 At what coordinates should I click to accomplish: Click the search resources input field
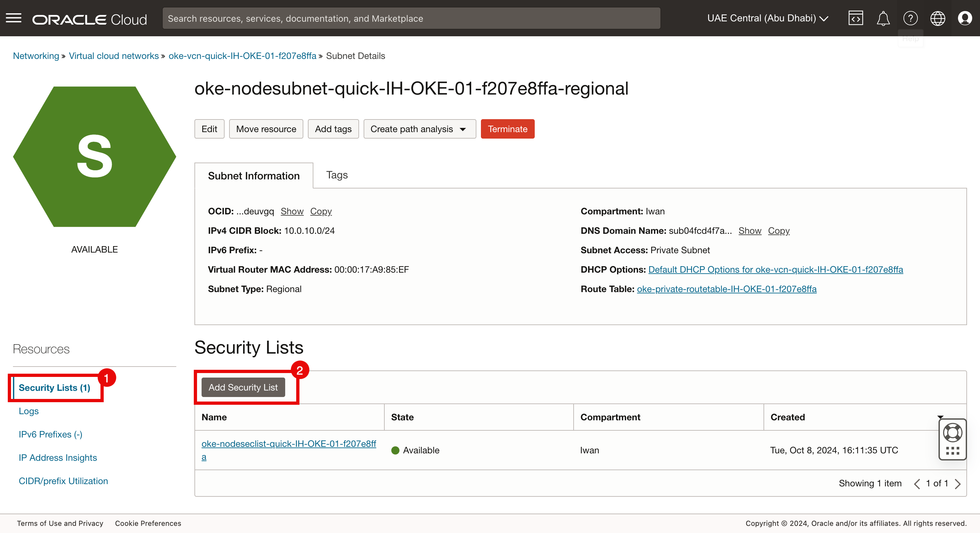[x=411, y=18]
